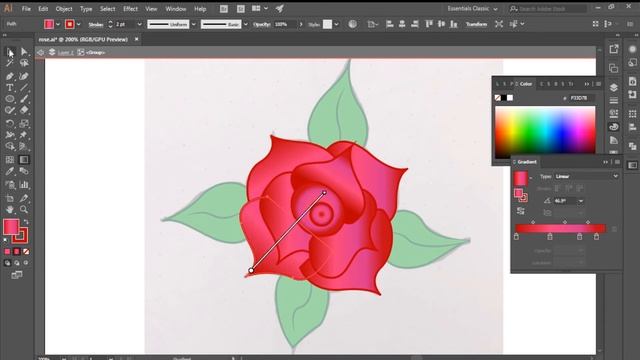The image size is (640, 360).
Task: Select the Artboard tool
Action: point(10,198)
